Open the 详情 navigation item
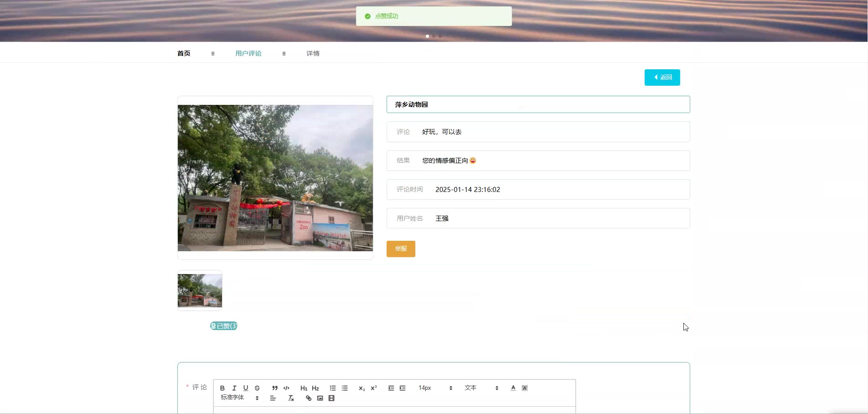This screenshot has height=414, width=868. tap(313, 53)
